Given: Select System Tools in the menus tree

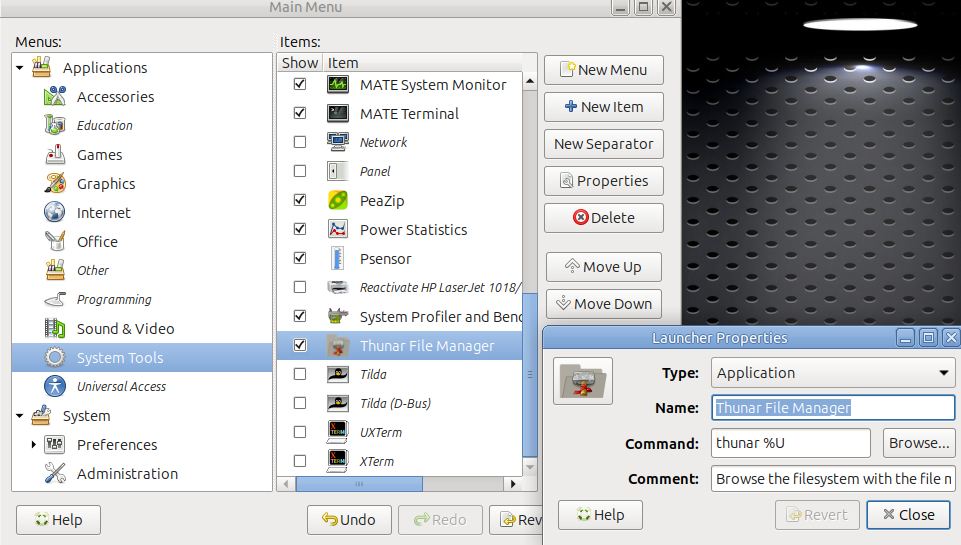Looking at the screenshot, I should coord(142,357).
